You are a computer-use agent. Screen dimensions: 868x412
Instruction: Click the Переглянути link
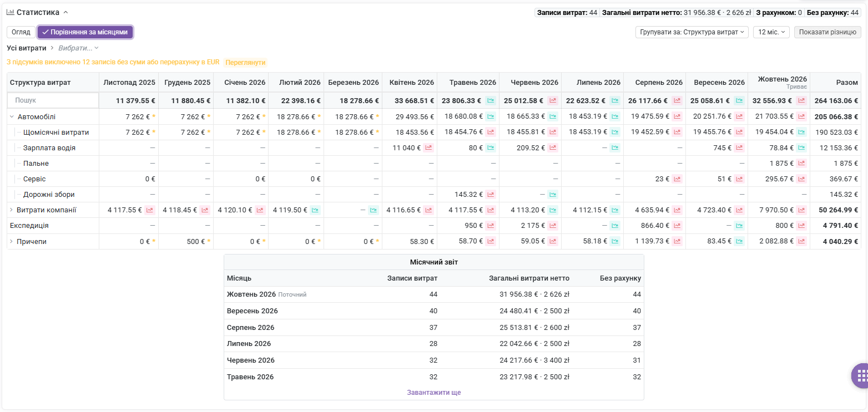[245, 63]
